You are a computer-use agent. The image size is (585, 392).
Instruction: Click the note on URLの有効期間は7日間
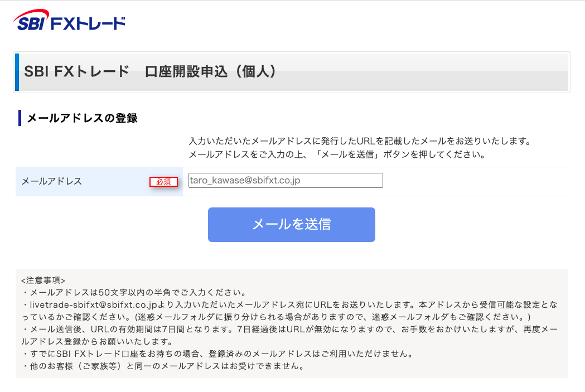click(289, 335)
